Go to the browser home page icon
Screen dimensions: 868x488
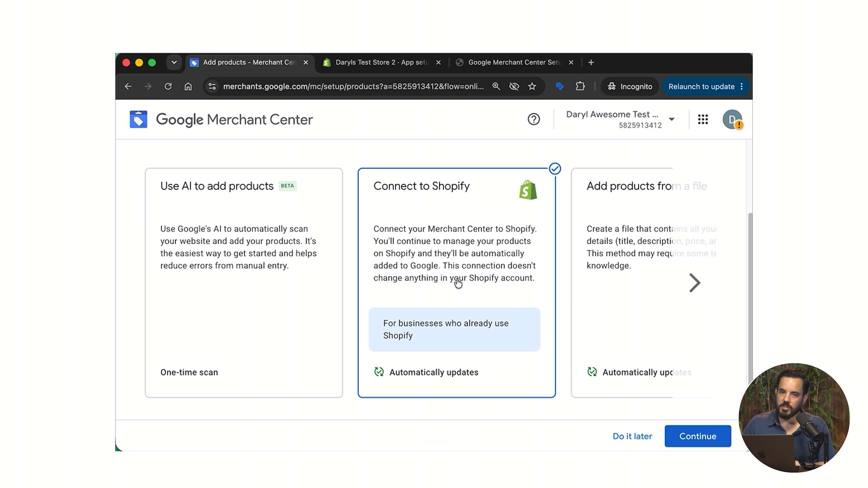point(188,86)
